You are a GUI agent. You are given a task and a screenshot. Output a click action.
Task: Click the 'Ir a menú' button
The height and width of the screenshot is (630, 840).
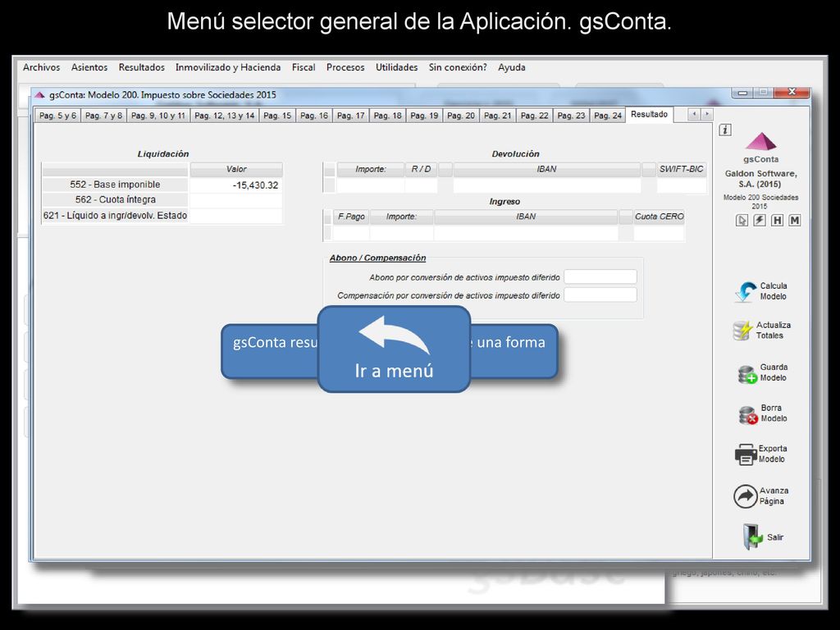click(395, 349)
